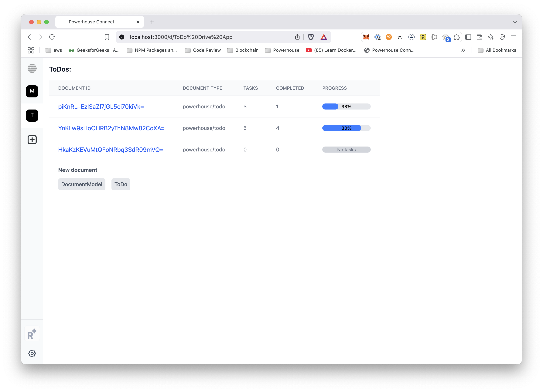Open Powerhouse Conn... bookmark
Image resolution: width=543 pixels, height=392 pixels.
click(389, 50)
